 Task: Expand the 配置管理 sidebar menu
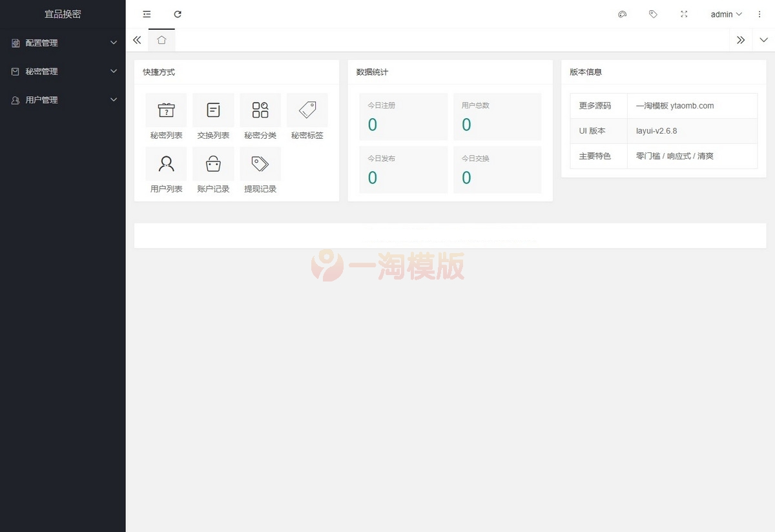pyautogui.click(x=63, y=43)
